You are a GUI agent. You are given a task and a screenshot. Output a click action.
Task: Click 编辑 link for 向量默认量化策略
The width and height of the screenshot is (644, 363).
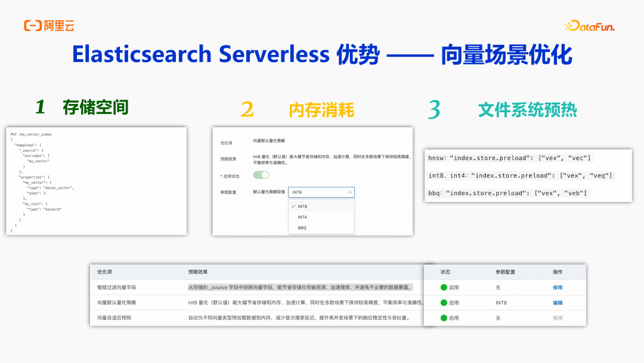point(558,303)
